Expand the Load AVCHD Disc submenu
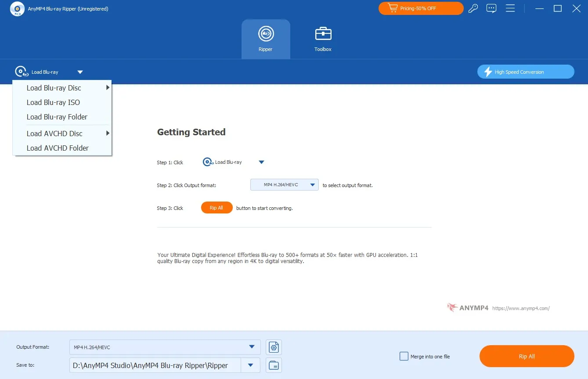 [54, 133]
